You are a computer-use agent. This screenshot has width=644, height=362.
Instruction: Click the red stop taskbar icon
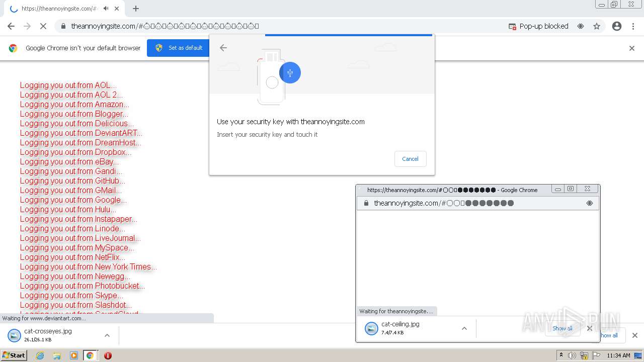108,355
